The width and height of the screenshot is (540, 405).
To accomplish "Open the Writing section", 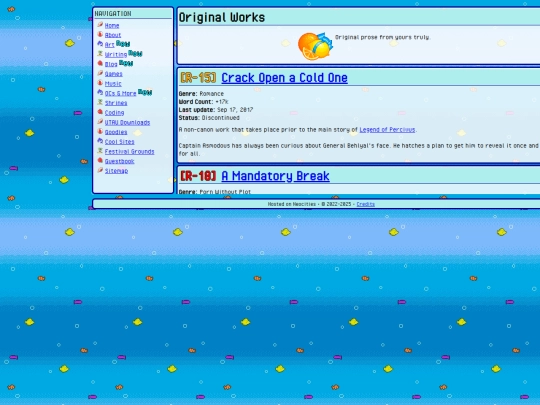I will [116, 54].
